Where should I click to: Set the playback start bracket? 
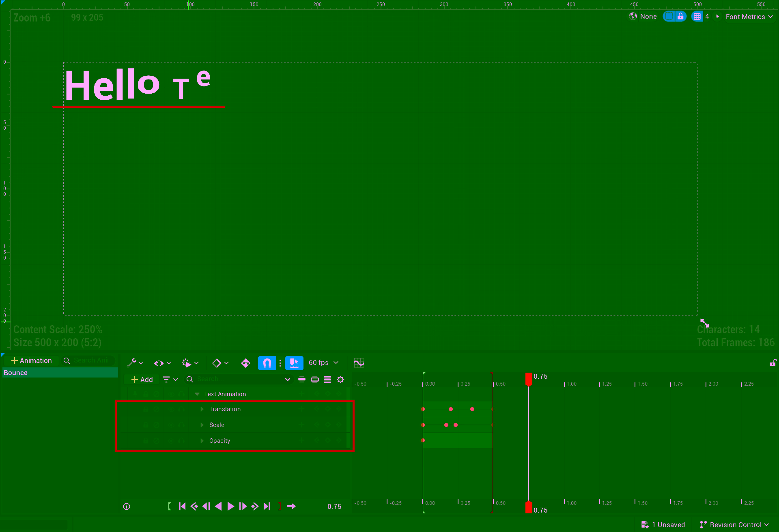click(x=170, y=506)
